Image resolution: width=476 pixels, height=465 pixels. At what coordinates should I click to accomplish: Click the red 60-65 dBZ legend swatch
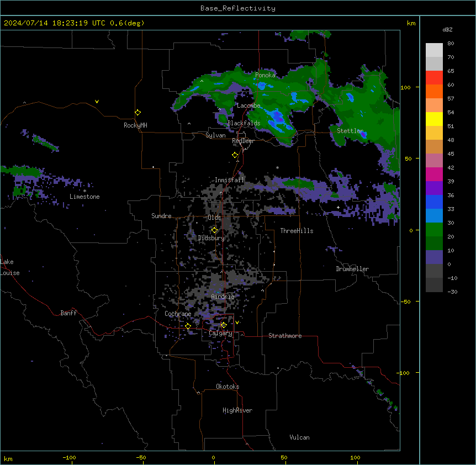coord(434,78)
